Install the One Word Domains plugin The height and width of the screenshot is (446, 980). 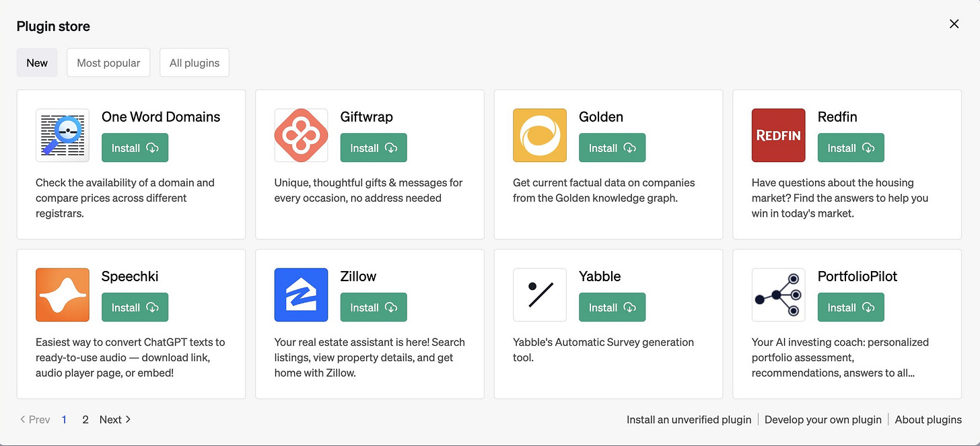point(135,148)
